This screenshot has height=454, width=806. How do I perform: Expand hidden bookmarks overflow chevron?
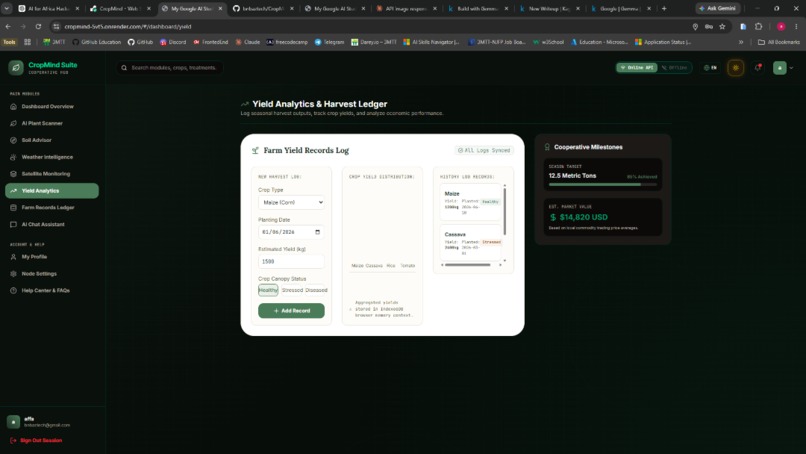click(x=741, y=42)
